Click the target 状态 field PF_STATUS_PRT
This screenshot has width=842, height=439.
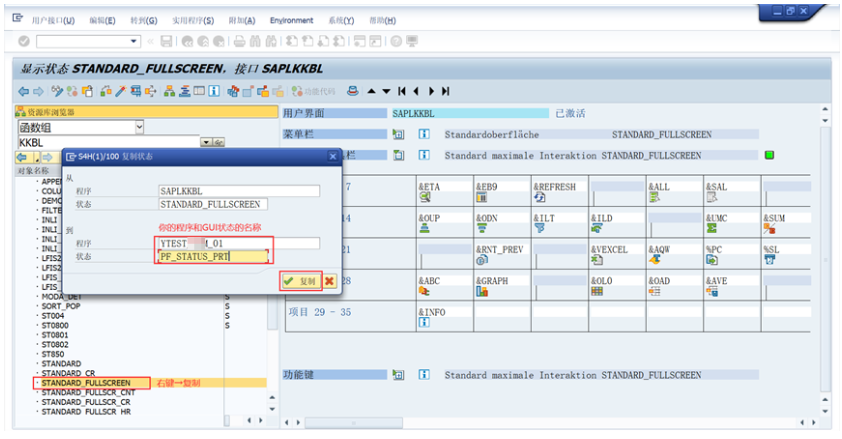[214, 257]
